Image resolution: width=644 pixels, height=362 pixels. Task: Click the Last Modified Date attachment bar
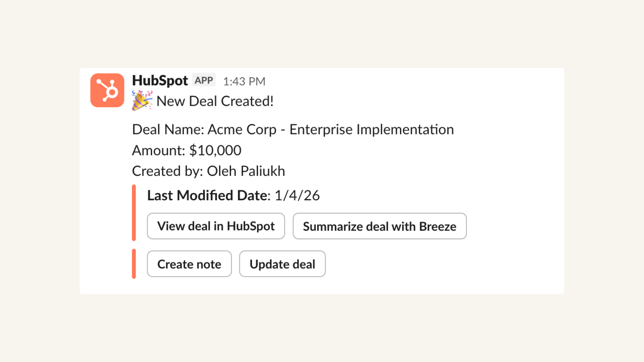click(133, 212)
